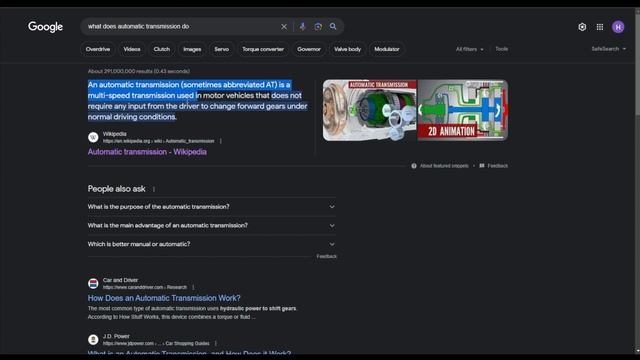Click the Wikipedia favicon
Screen dimensions: 640x360
click(x=93, y=137)
